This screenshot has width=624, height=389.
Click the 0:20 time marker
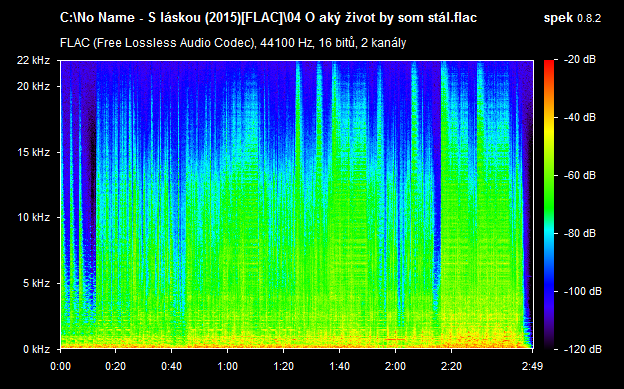tap(115, 366)
